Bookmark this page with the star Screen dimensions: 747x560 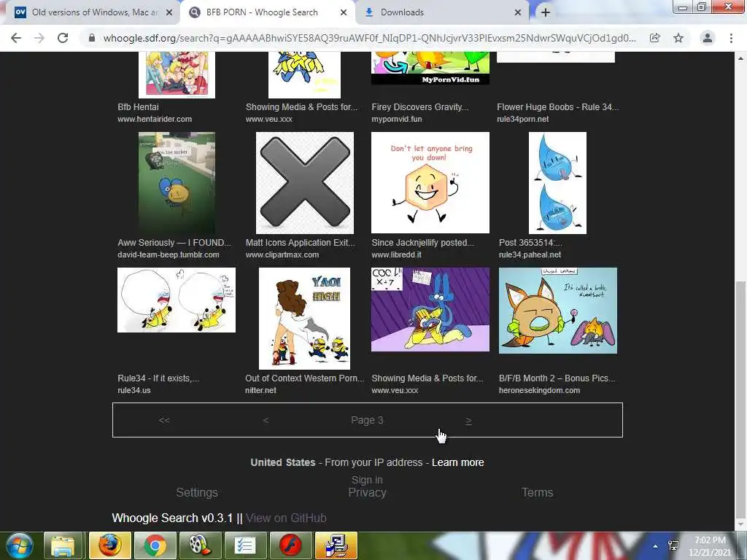(x=678, y=38)
